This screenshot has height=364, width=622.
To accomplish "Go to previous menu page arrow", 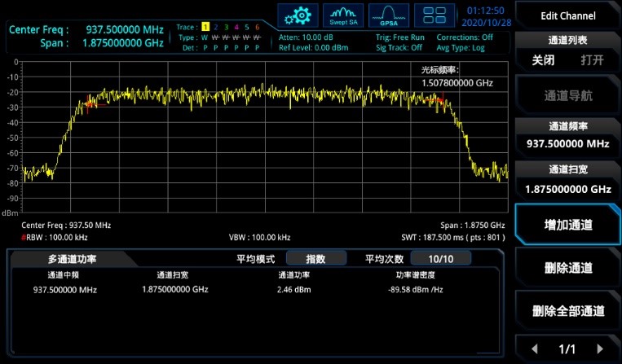I will pos(534,349).
